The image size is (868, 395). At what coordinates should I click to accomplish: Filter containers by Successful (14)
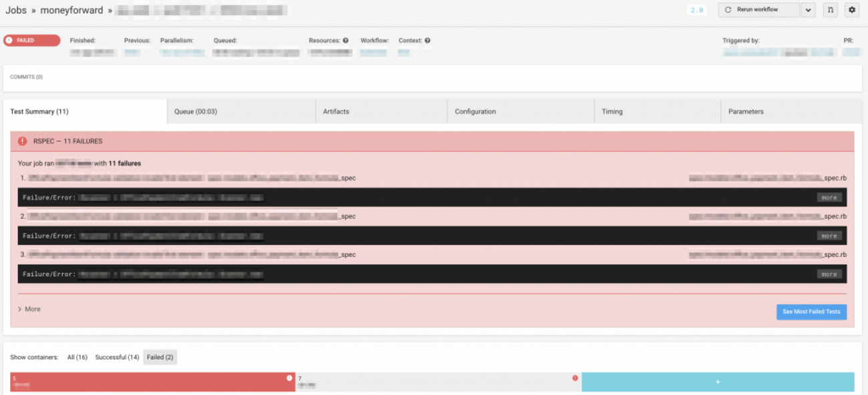(117, 358)
